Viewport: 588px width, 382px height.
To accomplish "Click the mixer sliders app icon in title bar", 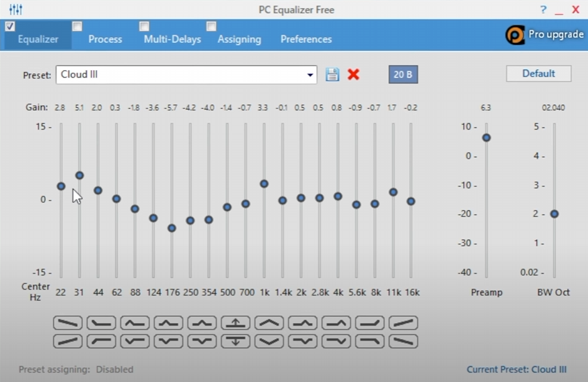I will coord(16,9).
